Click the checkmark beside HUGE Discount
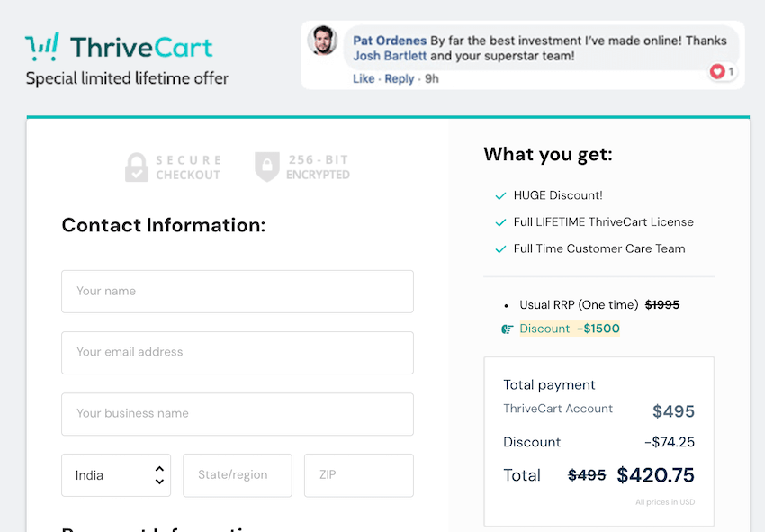The height and width of the screenshot is (532, 765). coord(501,194)
